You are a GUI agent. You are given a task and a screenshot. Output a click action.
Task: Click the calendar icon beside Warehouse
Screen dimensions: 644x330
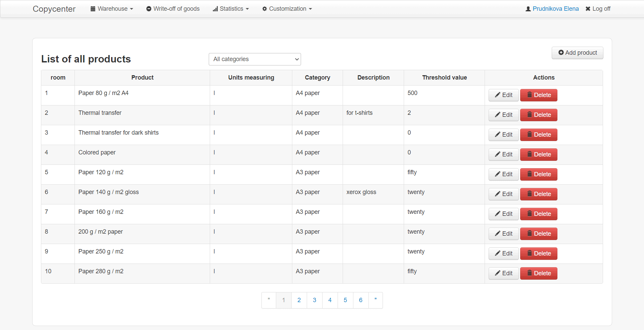pyautogui.click(x=93, y=9)
